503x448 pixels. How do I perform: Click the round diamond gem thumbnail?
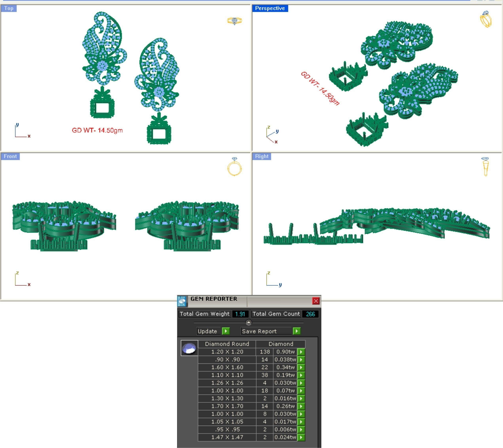click(x=189, y=348)
